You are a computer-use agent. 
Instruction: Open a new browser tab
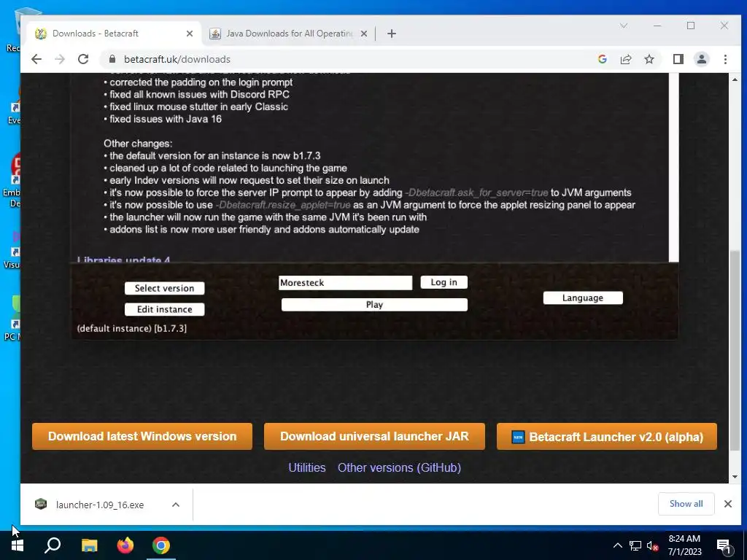[x=392, y=34]
